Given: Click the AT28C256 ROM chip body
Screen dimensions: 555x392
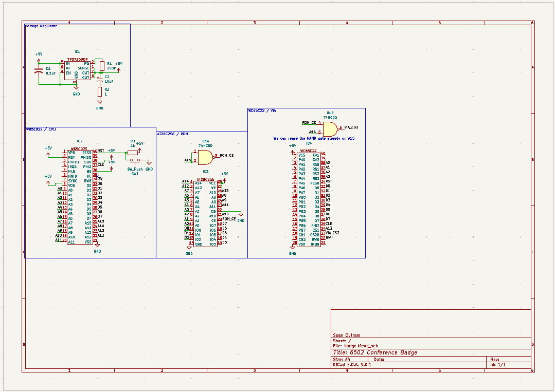Looking at the screenshot, I should tap(205, 213).
